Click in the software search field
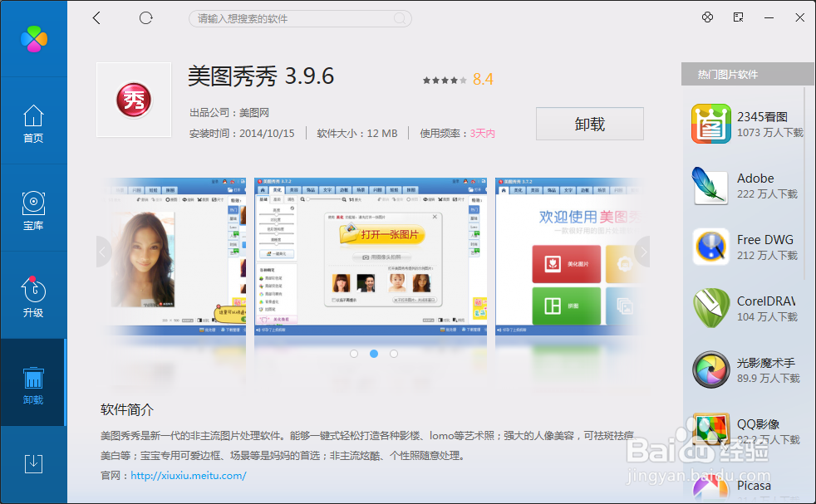Image resolution: width=816 pixels, height=504 pixels. pos(300,19)
